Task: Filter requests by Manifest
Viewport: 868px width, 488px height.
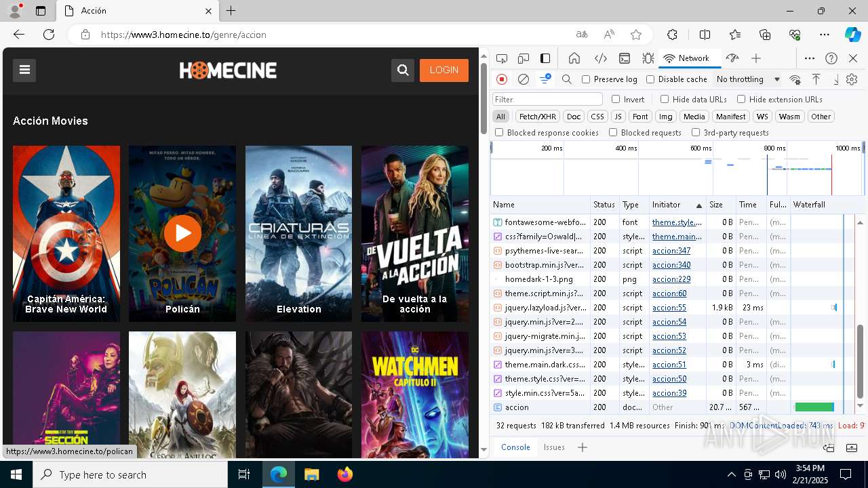Action: (730, 117)
